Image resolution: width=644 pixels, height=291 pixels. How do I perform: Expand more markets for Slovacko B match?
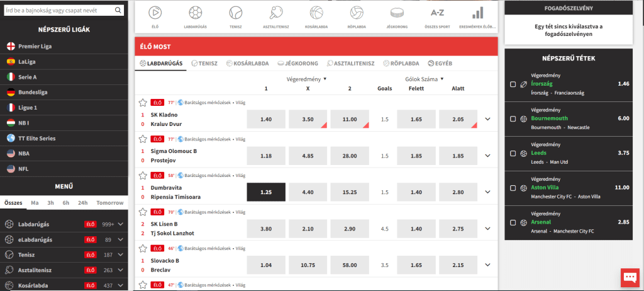coord(487,265)
